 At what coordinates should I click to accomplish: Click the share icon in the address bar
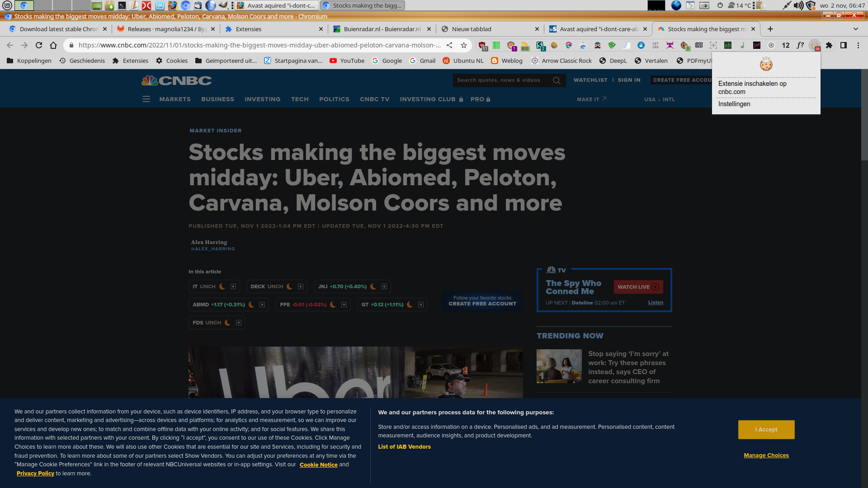pos(449,45)
